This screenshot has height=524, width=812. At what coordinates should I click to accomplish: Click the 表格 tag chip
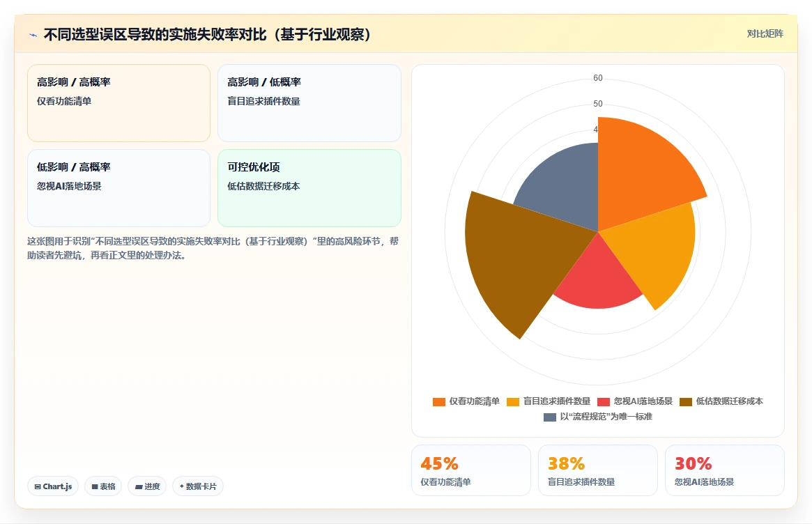(x=103, y=486)
